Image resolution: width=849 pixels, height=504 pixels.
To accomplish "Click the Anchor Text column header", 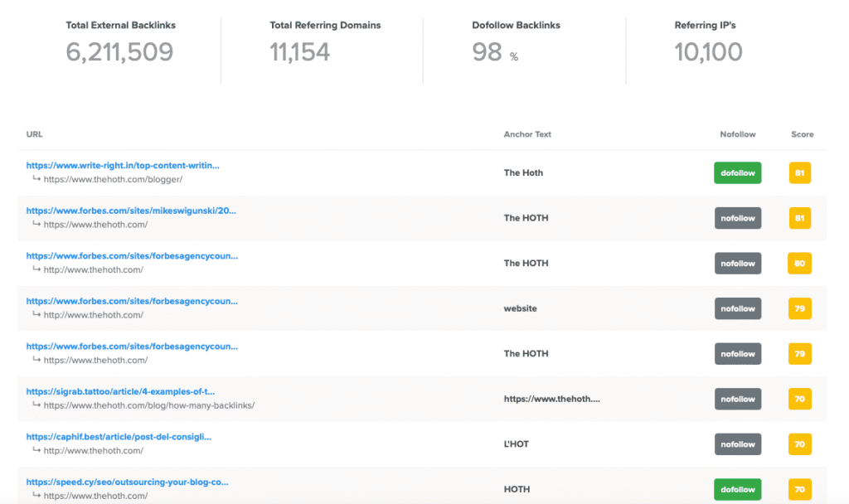I will [x=527, y=134].
